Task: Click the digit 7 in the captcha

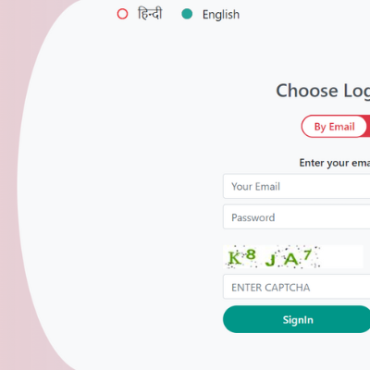Action: (x=307, y=255)
